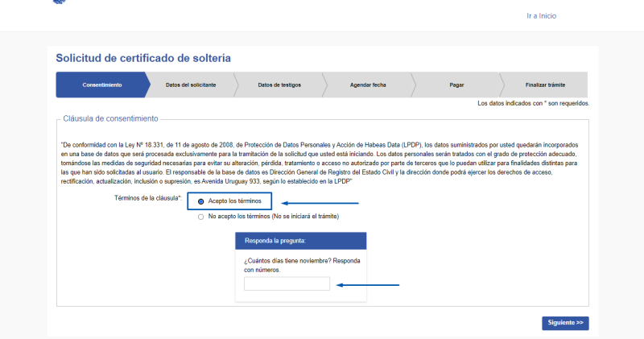This screenshot has width=644, height=339.
Task: Click the site logo at top left
Action: pos(60,2)
